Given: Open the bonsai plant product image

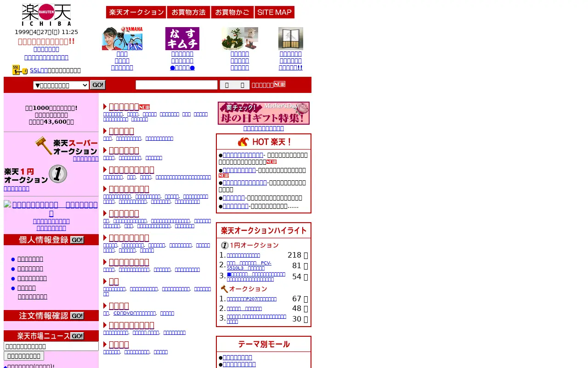Looking at the screenshot, I should coord(239,38).
